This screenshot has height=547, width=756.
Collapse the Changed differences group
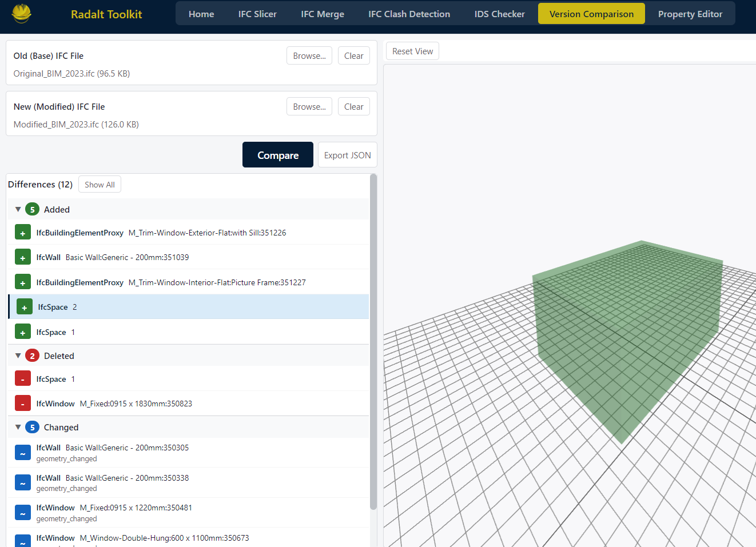(18, 428)
